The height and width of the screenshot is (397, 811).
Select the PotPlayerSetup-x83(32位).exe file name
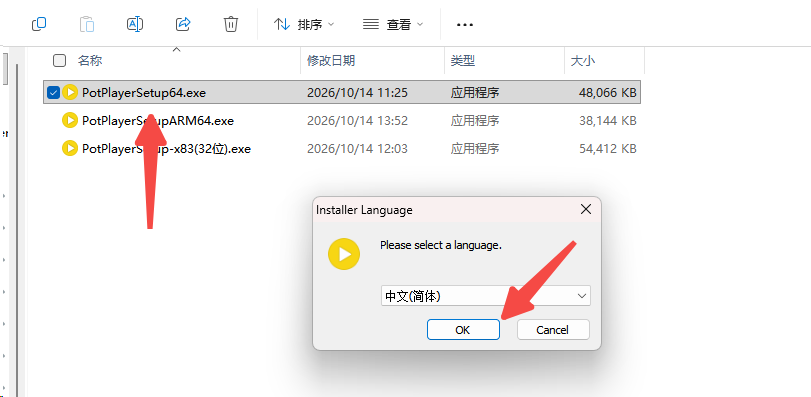(x=167, y=148)
